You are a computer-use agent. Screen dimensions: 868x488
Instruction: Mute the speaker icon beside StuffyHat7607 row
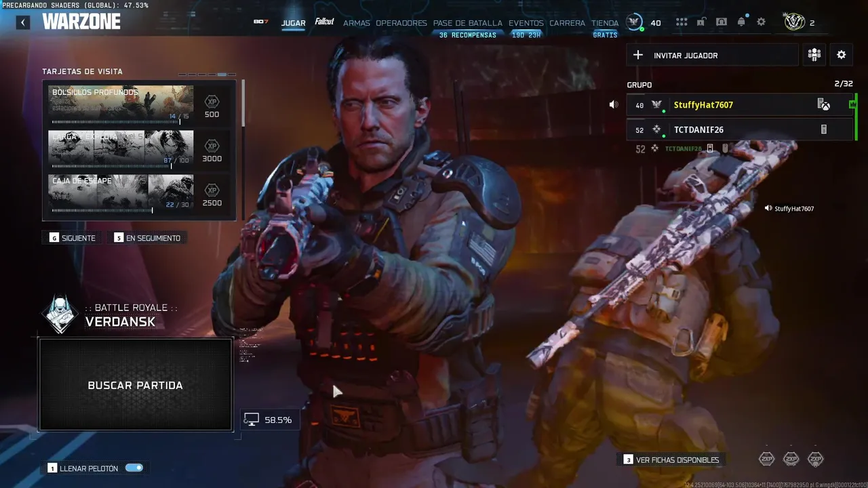[x=614, y=105]
